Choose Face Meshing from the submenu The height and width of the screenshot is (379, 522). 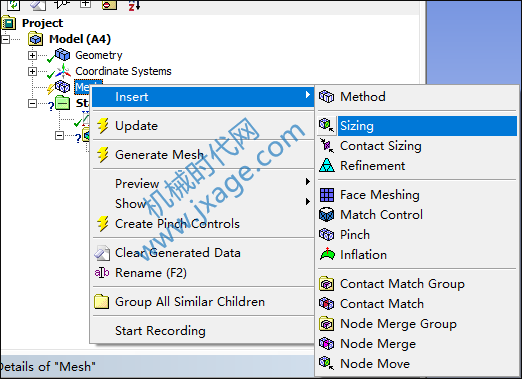(417, 195)
